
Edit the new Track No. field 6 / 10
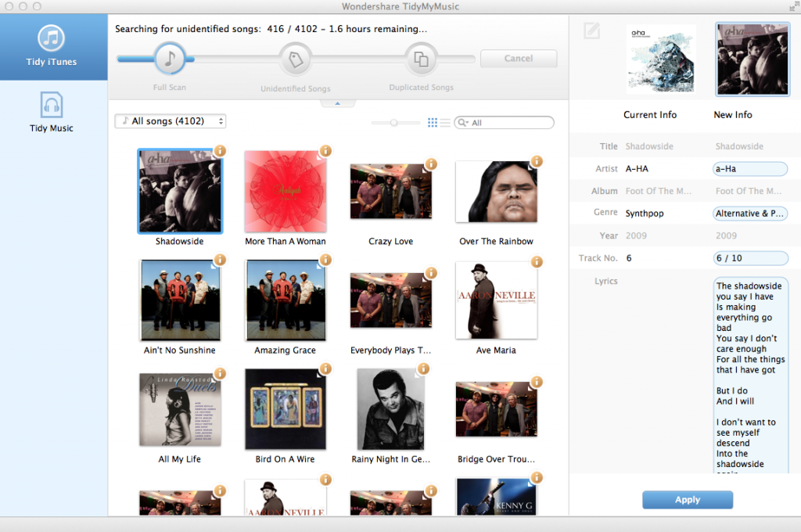click(x=750, y=258)
